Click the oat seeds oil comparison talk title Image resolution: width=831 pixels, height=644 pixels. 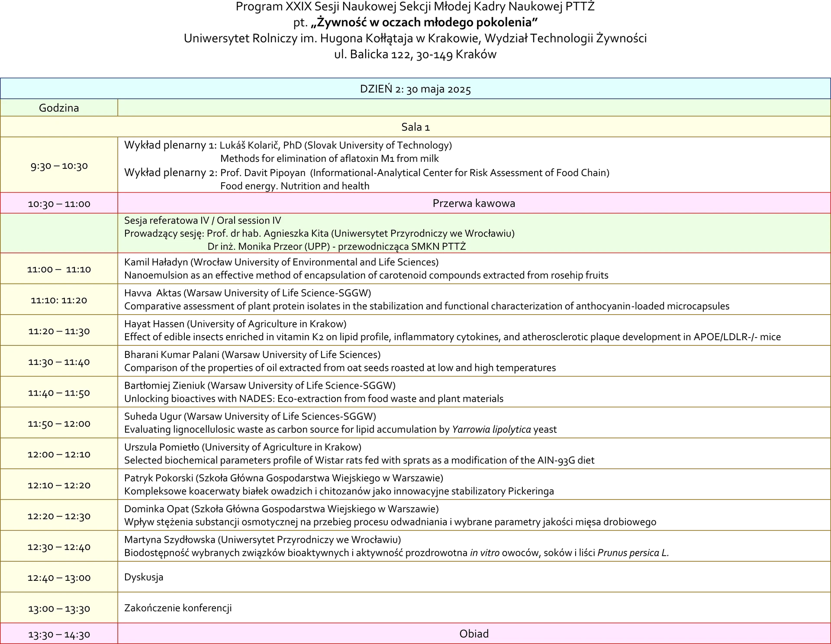tap(340, 368)
